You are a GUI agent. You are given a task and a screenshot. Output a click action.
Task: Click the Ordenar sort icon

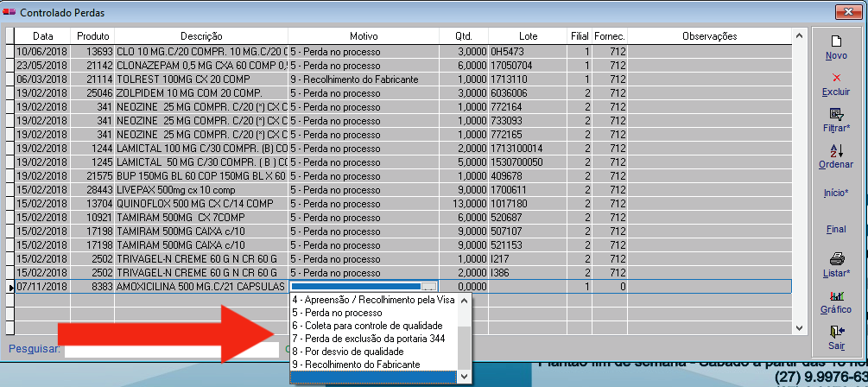tap(835, 150)
